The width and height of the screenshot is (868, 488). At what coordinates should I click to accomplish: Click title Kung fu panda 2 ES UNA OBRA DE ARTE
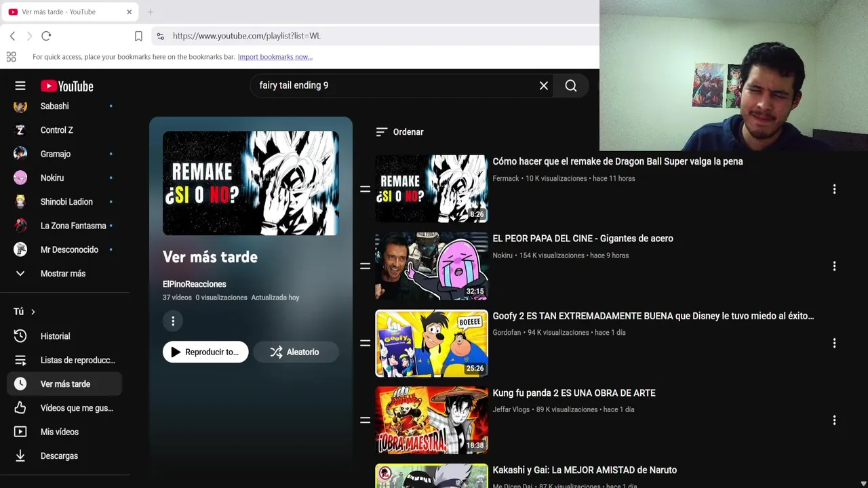pyautogui.click(x=574, y=393)
